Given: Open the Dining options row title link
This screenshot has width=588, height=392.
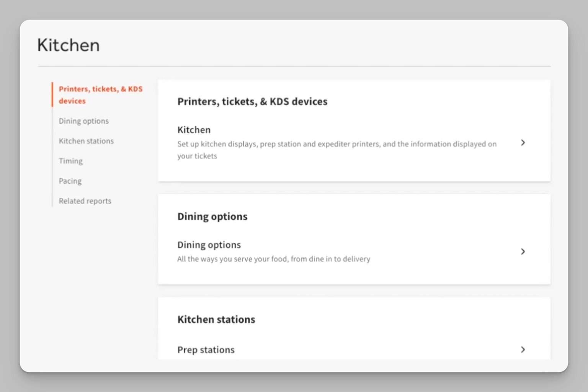Looking at the screenshot, I should 209,245.
